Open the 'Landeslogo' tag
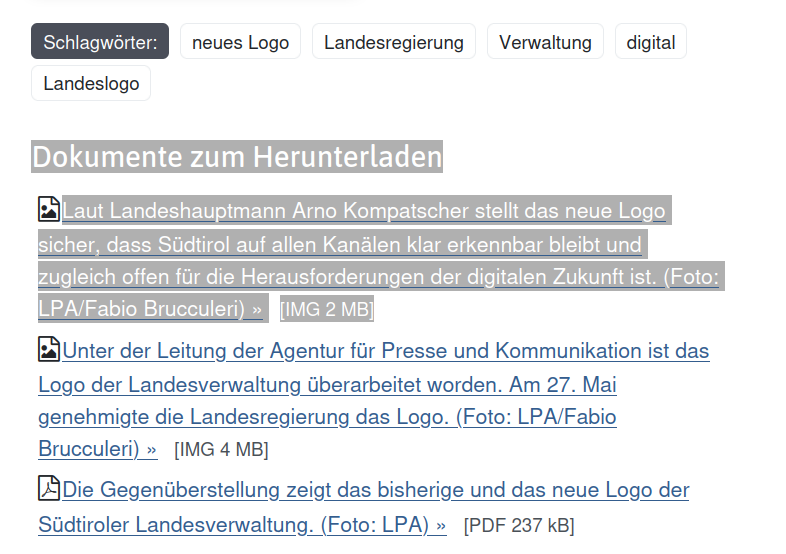This screenshot has width=786, height=554. click(91, 83)
